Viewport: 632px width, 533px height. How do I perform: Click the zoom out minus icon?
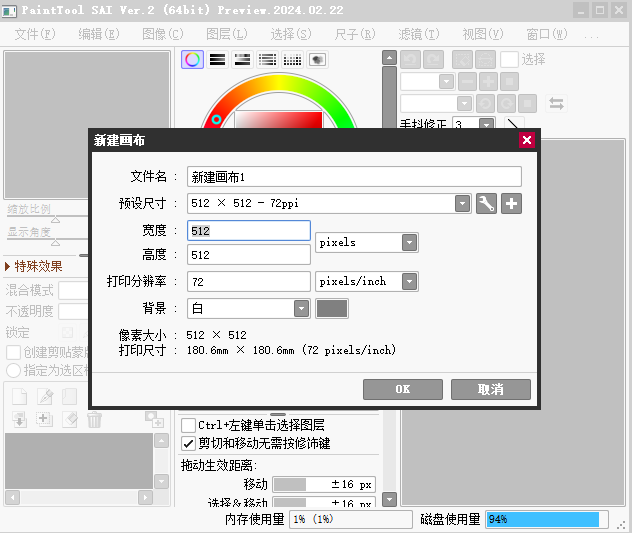point(468,82)
